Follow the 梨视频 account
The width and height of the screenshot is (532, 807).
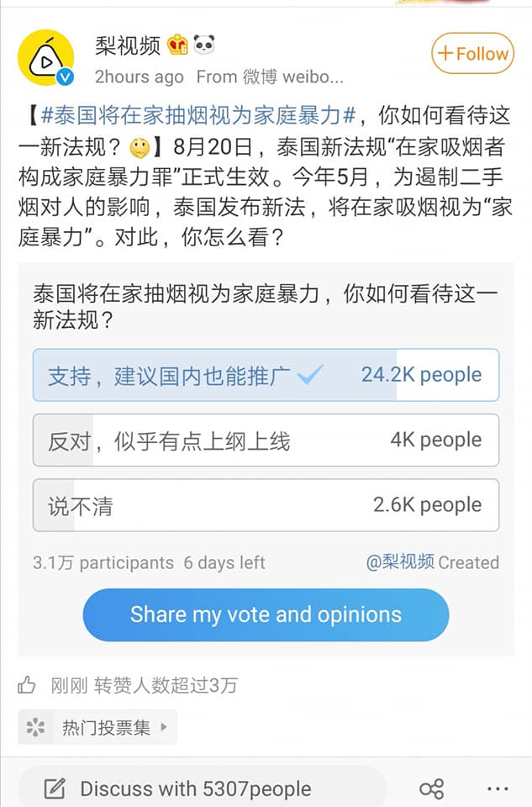471,54
